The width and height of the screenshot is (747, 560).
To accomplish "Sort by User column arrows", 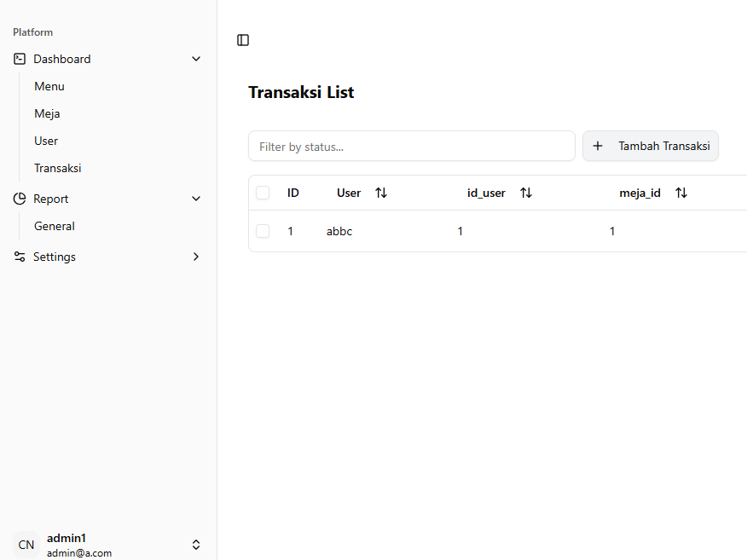I will tap(381, 193).
